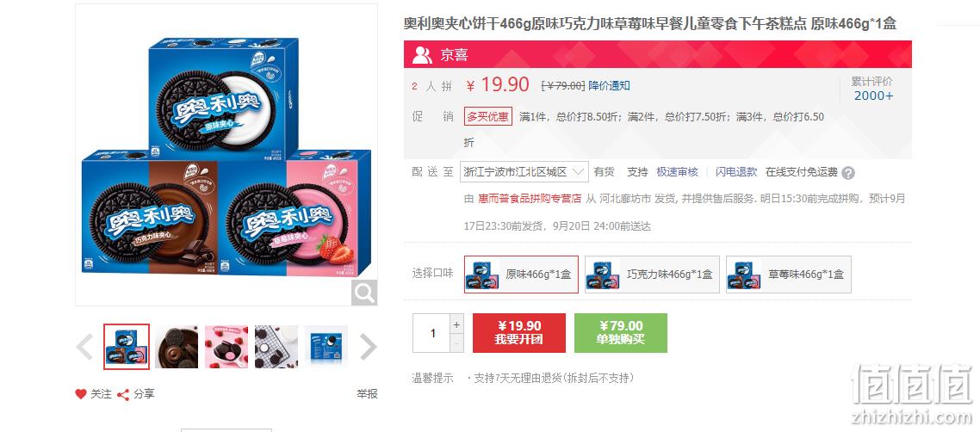
Task: Select the 巧克力味466g*1盒 flavor option
Action: (x=653, y=274)
